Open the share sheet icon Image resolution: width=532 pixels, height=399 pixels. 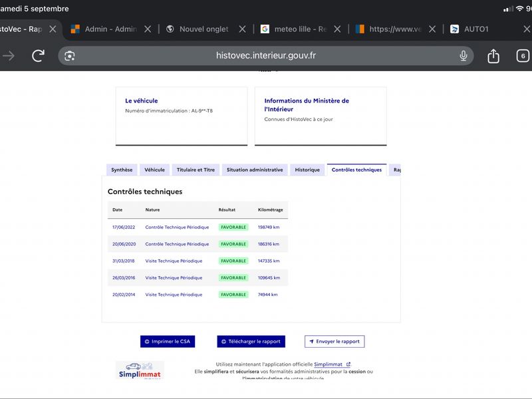coord(493,56)
